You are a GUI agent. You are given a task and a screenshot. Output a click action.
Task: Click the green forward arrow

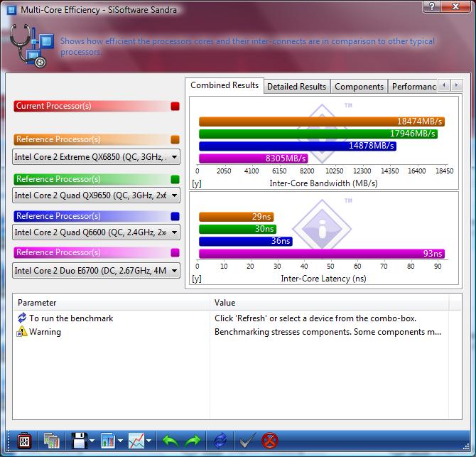pyautogui.click(x=193, y=441)
